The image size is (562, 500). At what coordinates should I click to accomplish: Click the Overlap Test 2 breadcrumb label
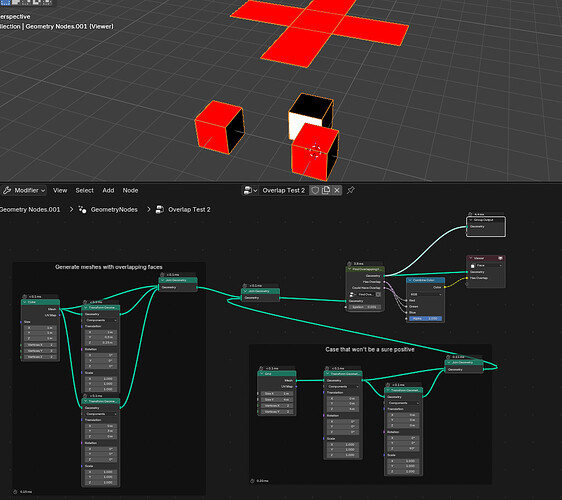(189, 210)
